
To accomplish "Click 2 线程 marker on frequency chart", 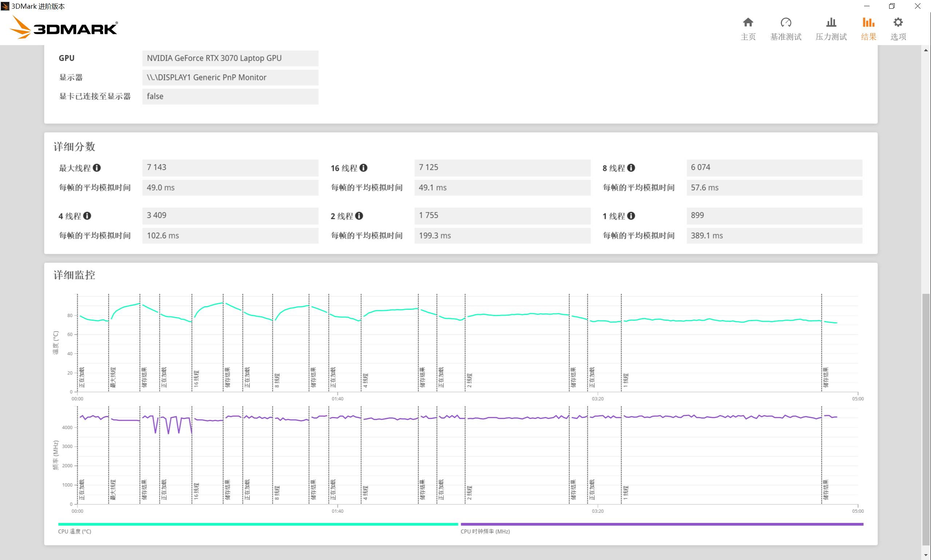I will [469, 492].
